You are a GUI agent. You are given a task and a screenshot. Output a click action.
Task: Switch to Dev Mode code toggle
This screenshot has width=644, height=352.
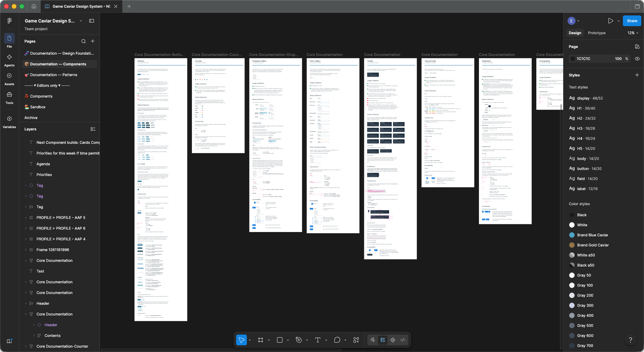403,340
